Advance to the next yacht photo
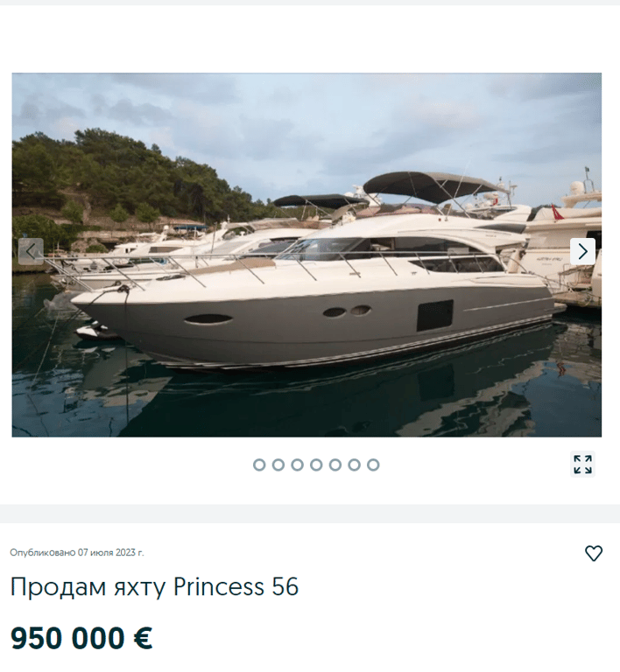The width and height of the screenshot is (620, 672). point(582,252)
